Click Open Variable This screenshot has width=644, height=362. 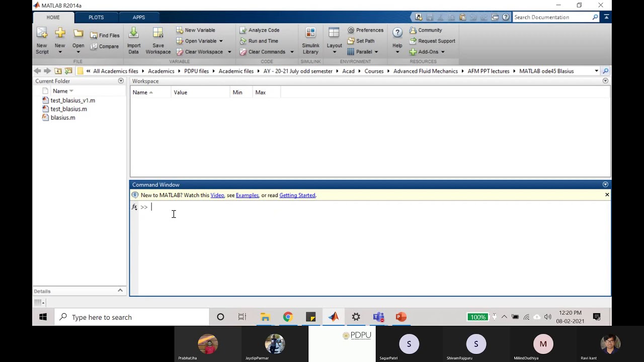point(196,41)
